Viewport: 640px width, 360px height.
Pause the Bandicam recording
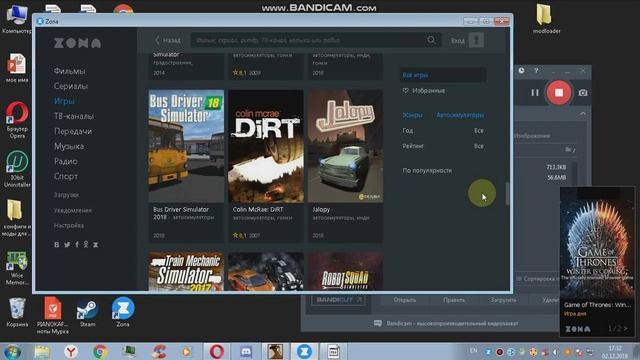[535, 93]
